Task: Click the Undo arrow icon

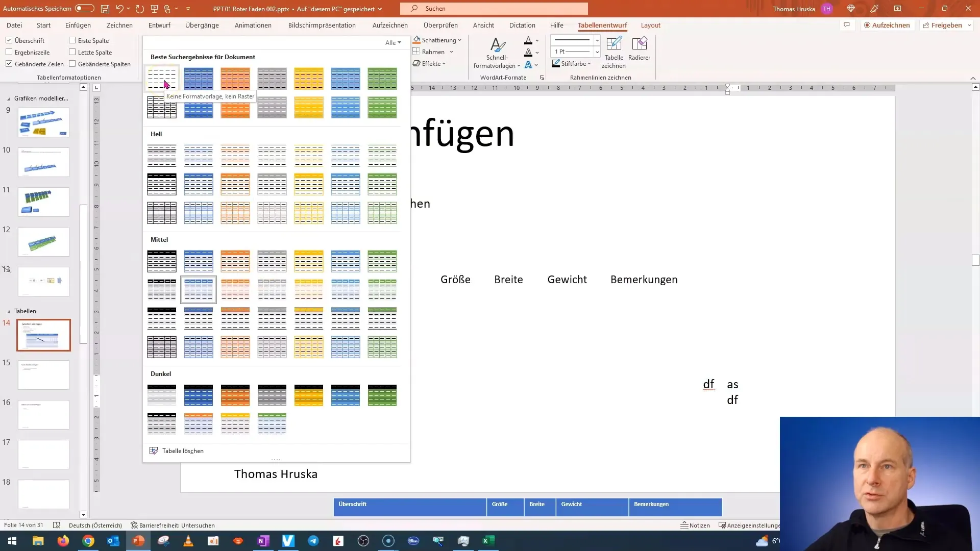Action: pos(119,9)
